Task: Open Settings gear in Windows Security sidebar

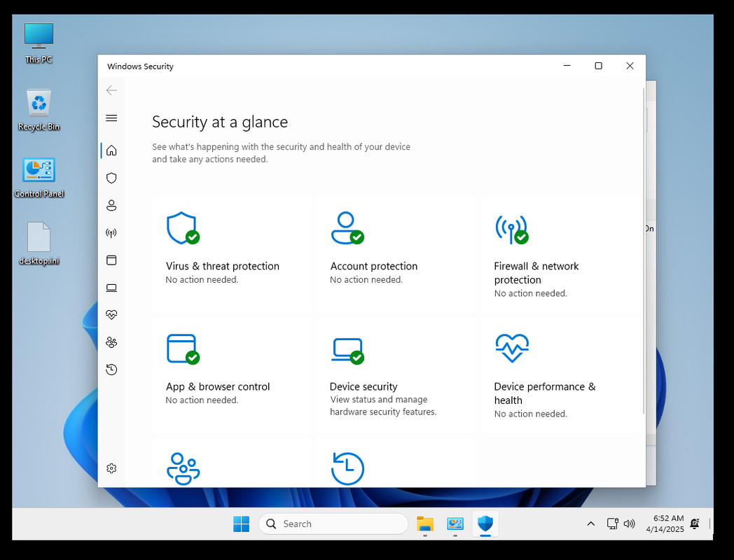Action: click(111, 468)
